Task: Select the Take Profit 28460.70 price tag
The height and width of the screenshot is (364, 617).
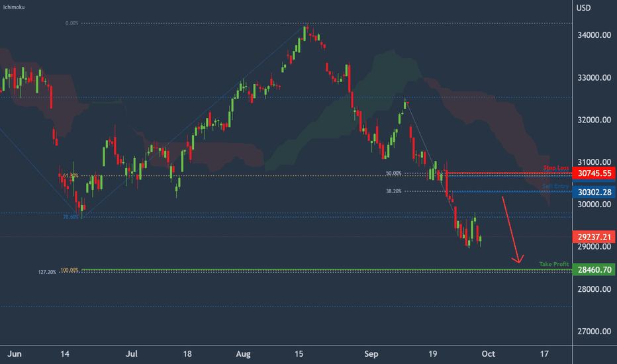Action: click(594, 269)
